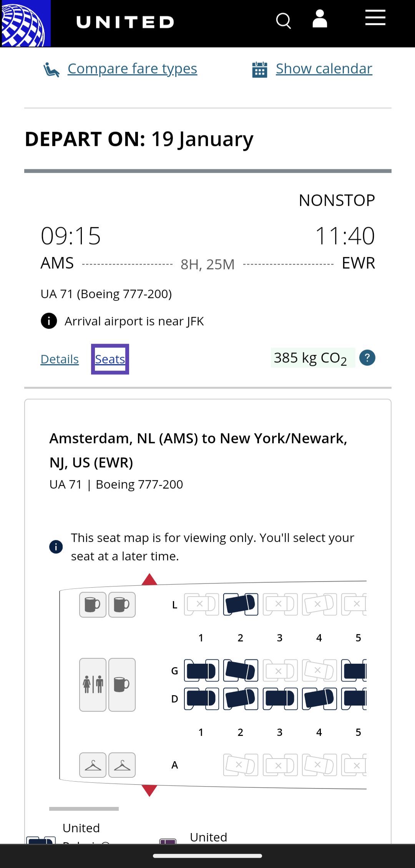Image resolution: width=415 pixels, height=868 pixels.
Task: Open the hamburger menu
Action: coord(375,18)
